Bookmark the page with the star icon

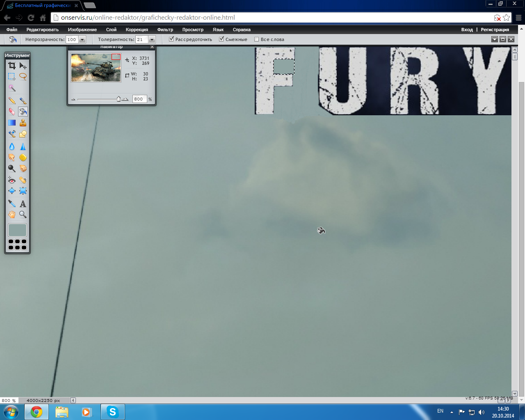[x=507, y=18]
